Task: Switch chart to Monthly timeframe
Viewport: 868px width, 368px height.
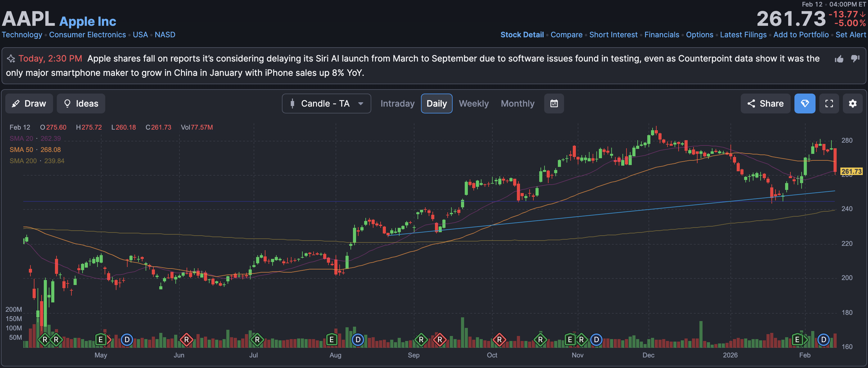Action: pyautogui.click(x=517, y=103)
